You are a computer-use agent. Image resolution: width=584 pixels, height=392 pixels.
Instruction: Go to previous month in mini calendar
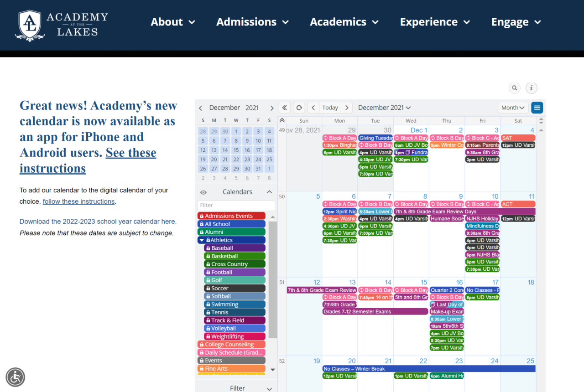pos(201,108)
